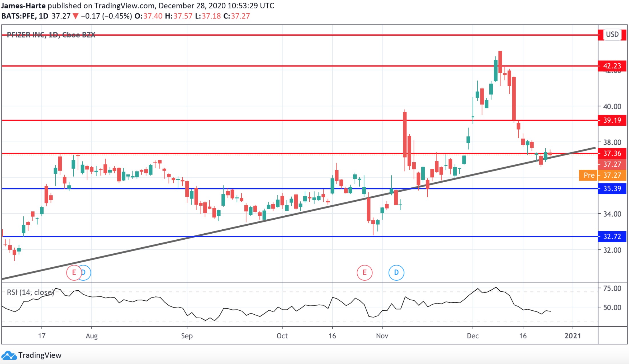Select the blue 32.72 support level label
This screenshot has height=364, width=629.
612,236
